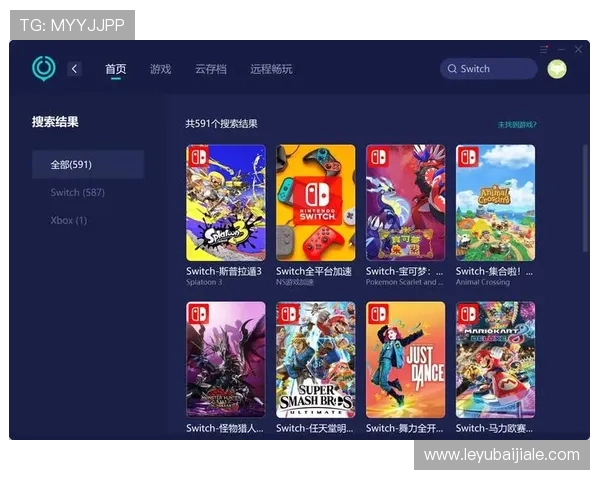The height and width of the screenshot is (480, 600).
Task: Go back with the arrow button
Action: pyautogui.click(x=74, y=69)
